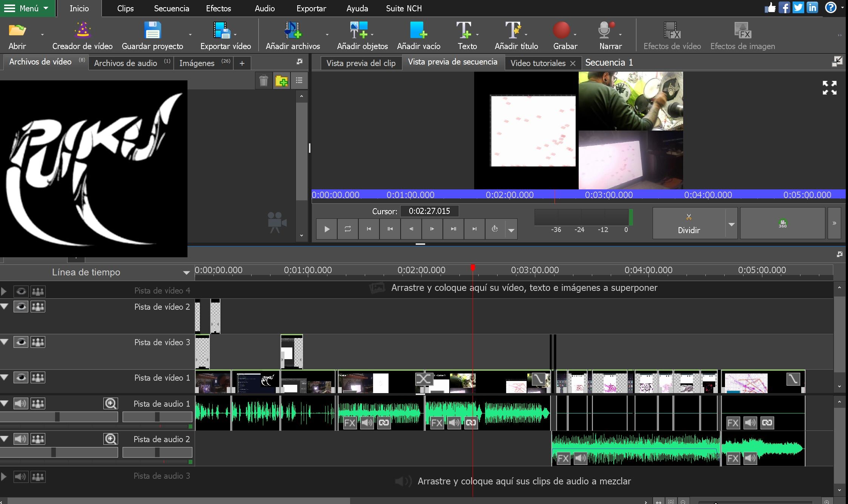Toggle group lock on Pista de audio 1

tap(38, 404)
